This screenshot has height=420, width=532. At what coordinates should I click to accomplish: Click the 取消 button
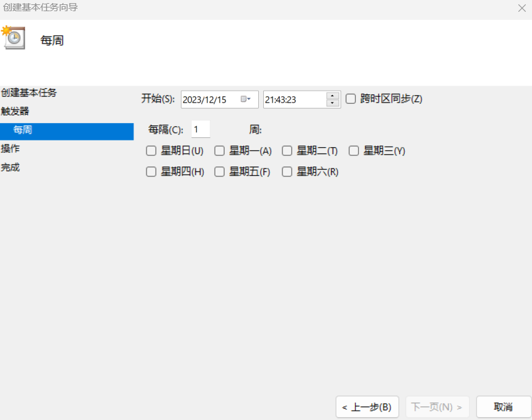point(503,407)
